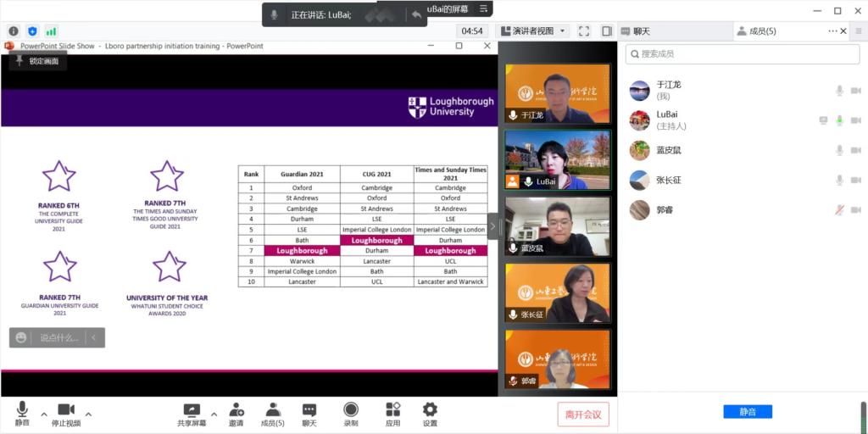Click the emoji face in 说点什么 bar

tap(21, 337)
